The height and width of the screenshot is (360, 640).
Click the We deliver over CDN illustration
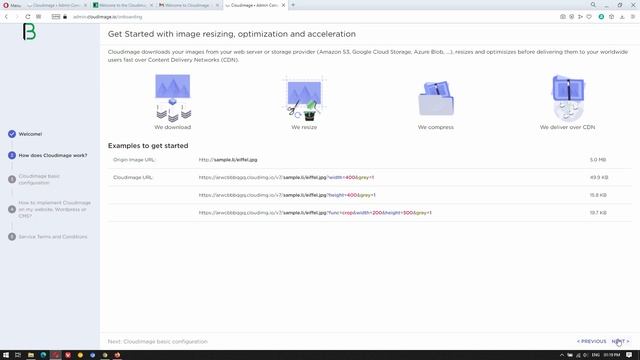568,98
